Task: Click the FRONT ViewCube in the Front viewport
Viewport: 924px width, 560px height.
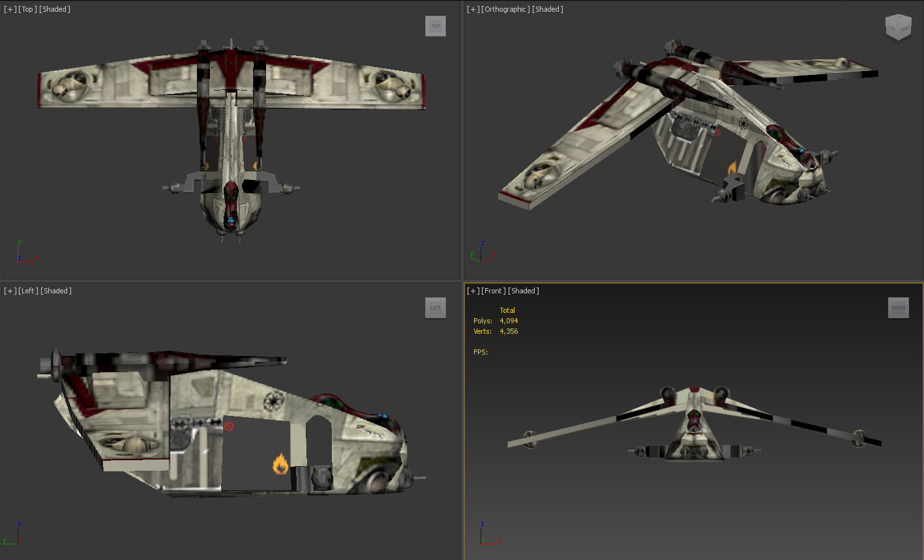Action: coord(898,308)
